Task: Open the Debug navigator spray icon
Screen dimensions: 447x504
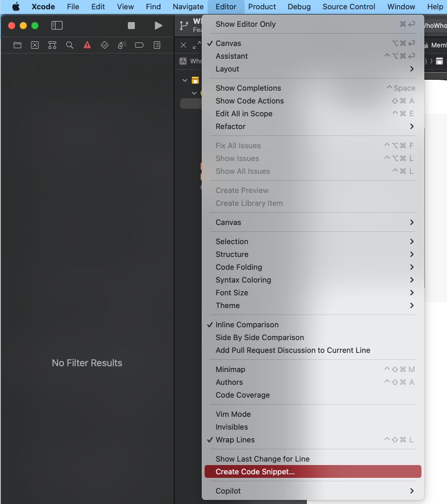Action: (122, 45)
